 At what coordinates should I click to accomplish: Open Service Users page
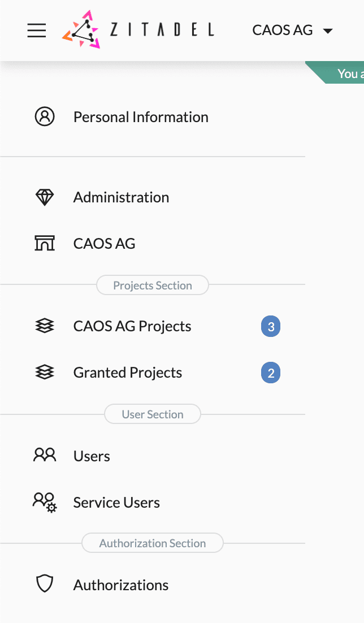(116, 503)
